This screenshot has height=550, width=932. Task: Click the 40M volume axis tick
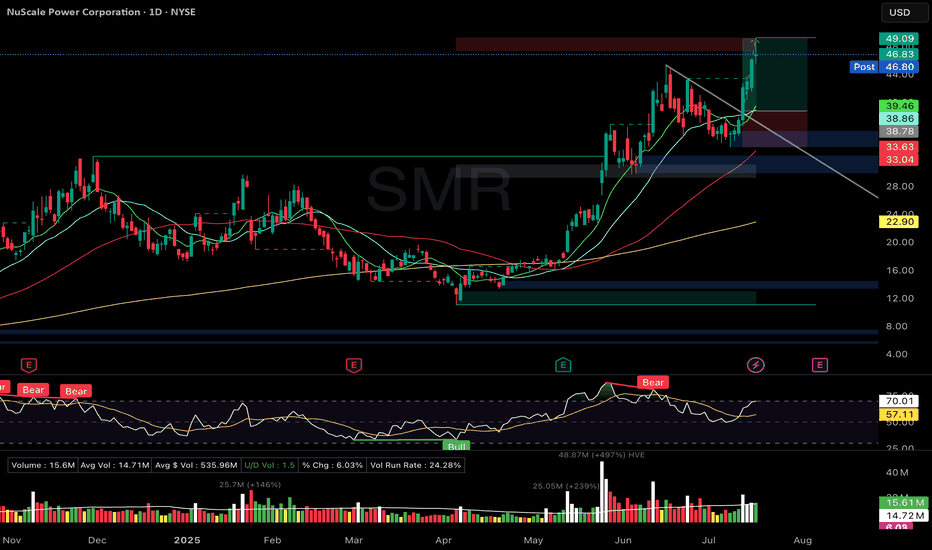[897, 473]
